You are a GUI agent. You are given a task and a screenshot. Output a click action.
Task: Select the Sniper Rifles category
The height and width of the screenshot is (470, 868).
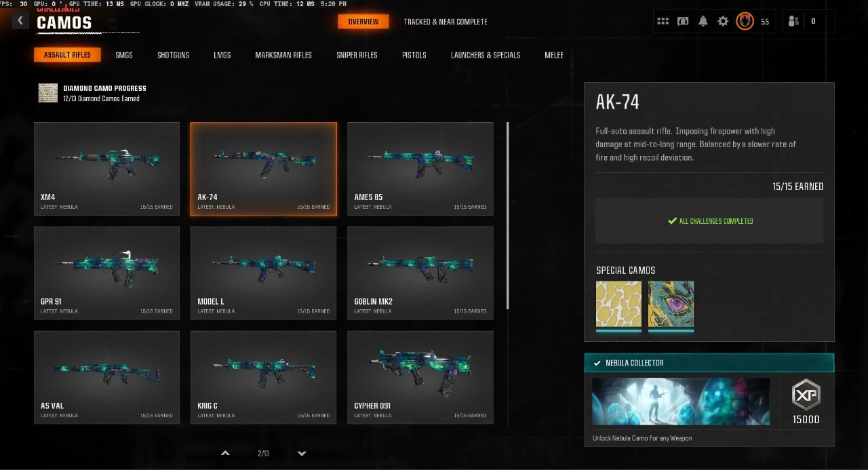tap(357, 55)
